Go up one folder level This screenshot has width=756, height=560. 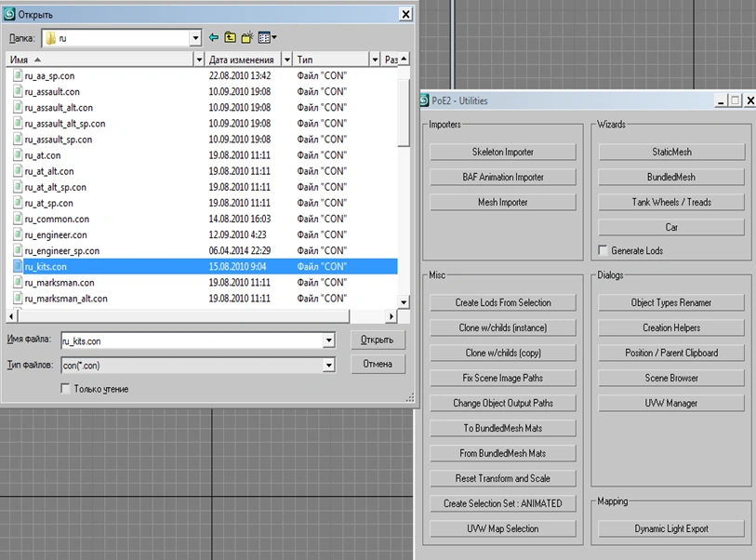click(231, 38)
